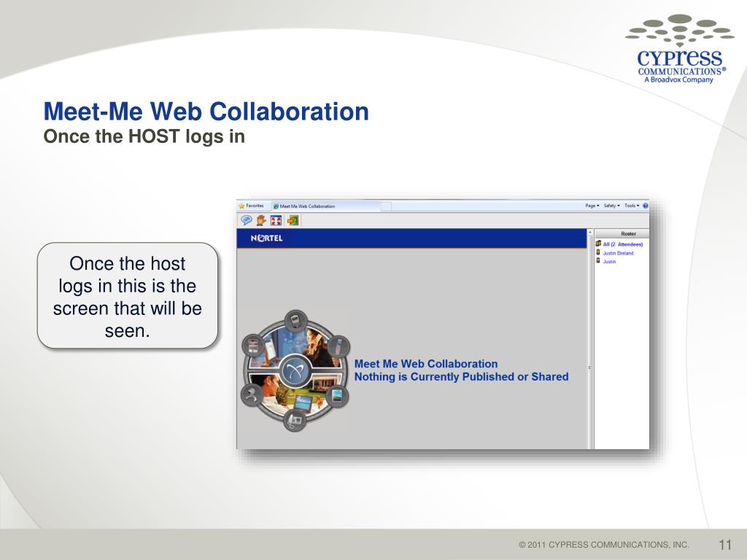Click the 'Once the host logs in' callout box
The image size is (747, 560).
[128, 296]
